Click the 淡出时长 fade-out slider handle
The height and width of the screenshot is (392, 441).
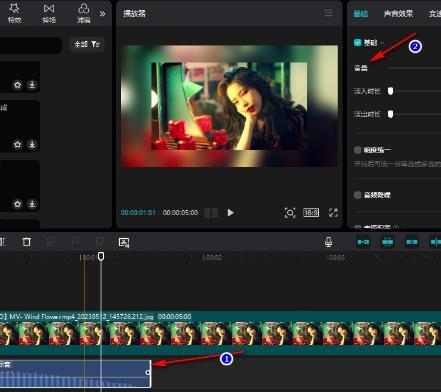391,114
